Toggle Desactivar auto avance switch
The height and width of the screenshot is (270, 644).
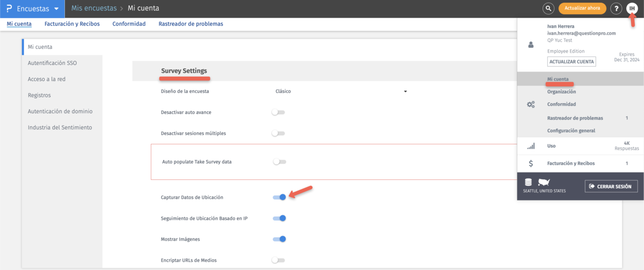[278, 112]
